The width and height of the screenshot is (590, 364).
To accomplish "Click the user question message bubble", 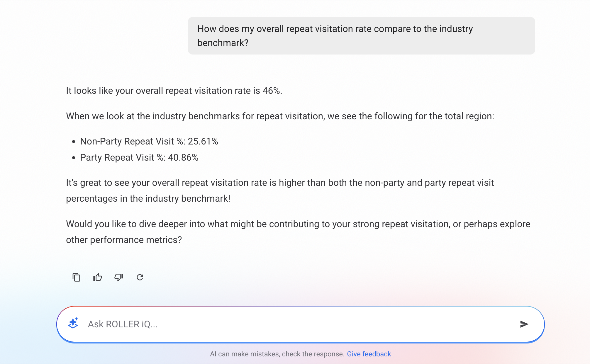I will click(x=361, y=36).
